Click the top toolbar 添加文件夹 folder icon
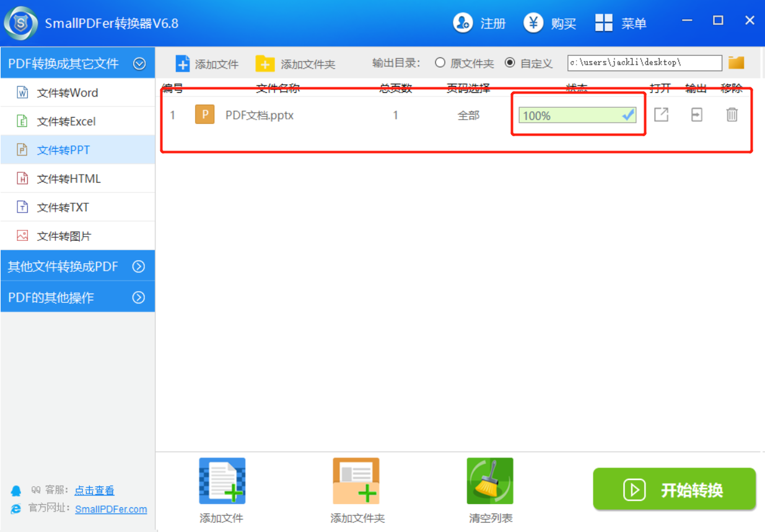Viewport: 765px width, 532px height. coord(265,64)
